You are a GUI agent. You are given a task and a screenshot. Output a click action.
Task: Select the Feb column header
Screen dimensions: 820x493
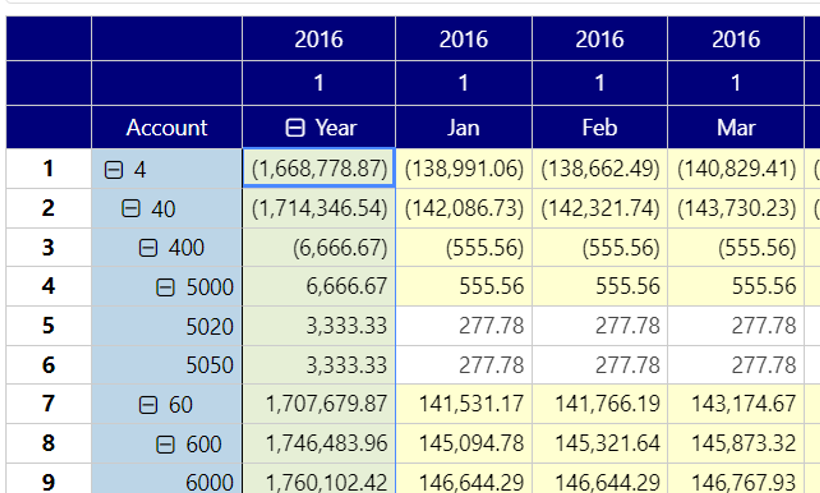tap(599, 128)
